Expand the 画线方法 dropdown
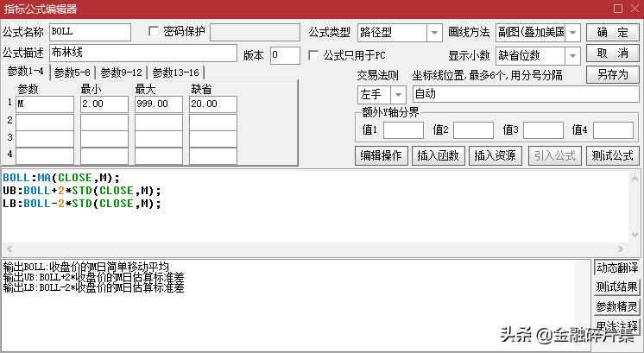 click(573, 33)
